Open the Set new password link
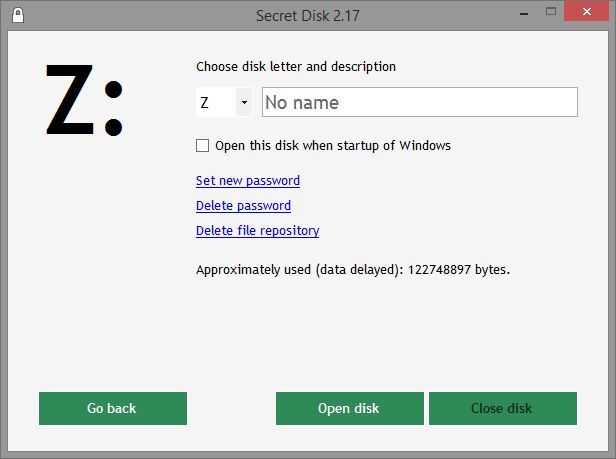The height and width of the screenshot is (459, 616). coord(248,181)
